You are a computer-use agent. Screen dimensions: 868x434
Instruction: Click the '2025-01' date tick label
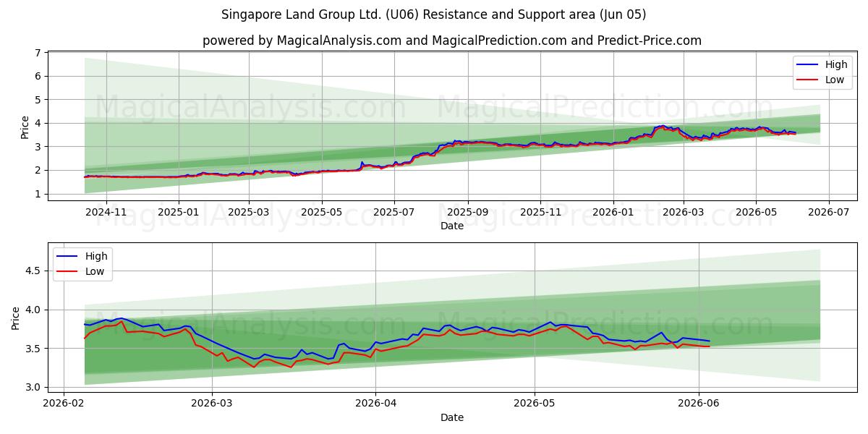coord(178,212)
